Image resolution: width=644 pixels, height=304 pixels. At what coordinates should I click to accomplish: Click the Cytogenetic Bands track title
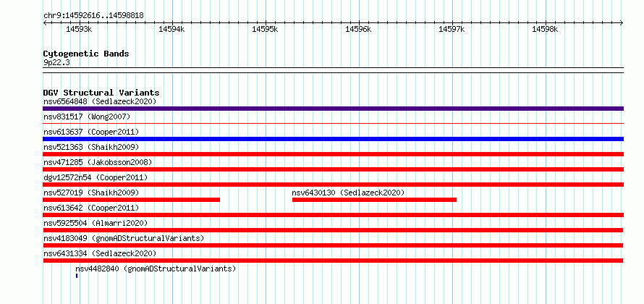click(x=86, y=54)
